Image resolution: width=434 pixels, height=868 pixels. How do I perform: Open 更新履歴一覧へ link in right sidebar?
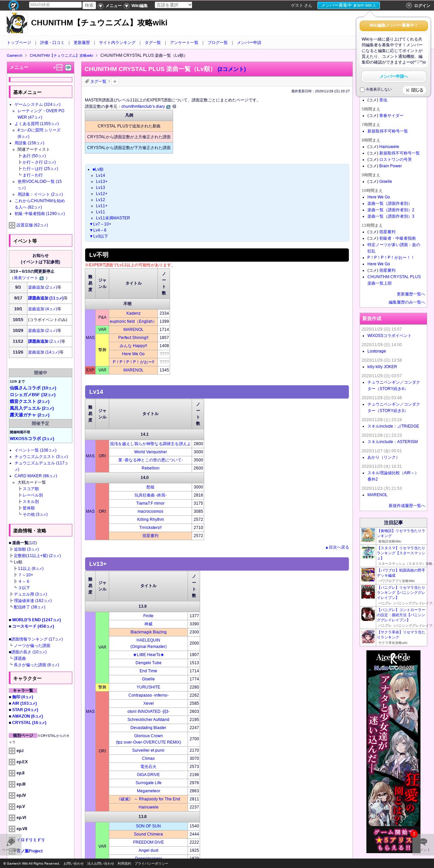coord(411,294)
